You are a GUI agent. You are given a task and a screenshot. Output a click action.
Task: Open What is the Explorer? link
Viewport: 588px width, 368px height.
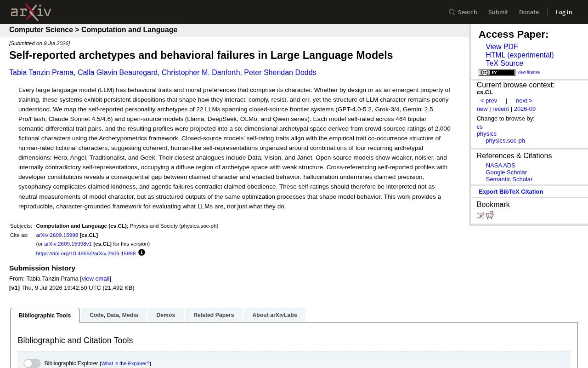click(x=125, y=363)
